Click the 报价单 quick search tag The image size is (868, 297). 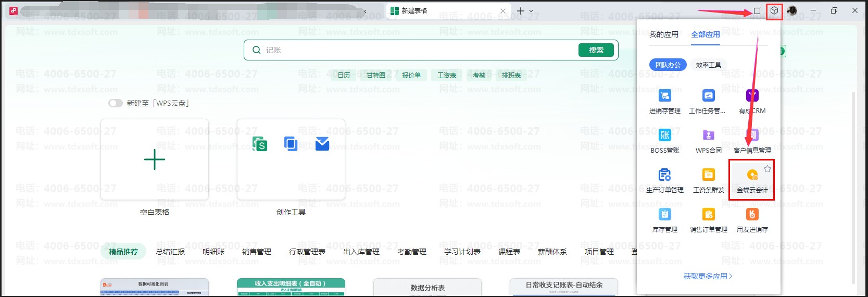click(411, 75)
